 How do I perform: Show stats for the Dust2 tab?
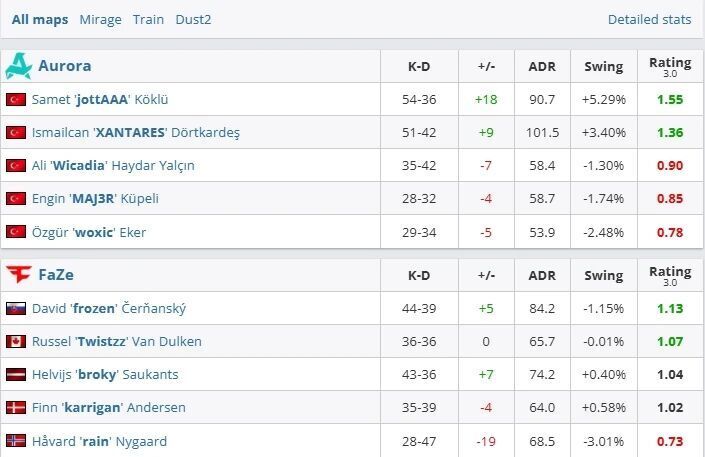click(x=193, y=19)
